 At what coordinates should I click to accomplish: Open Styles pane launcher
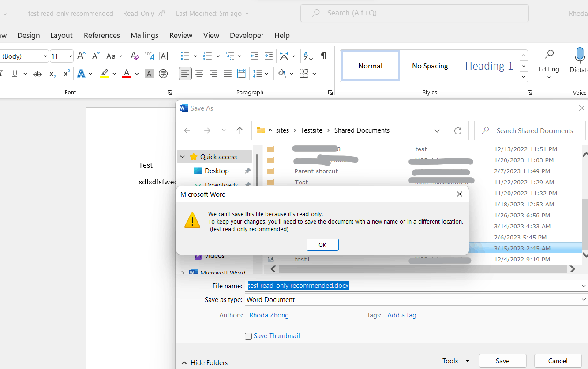[530, 93]
